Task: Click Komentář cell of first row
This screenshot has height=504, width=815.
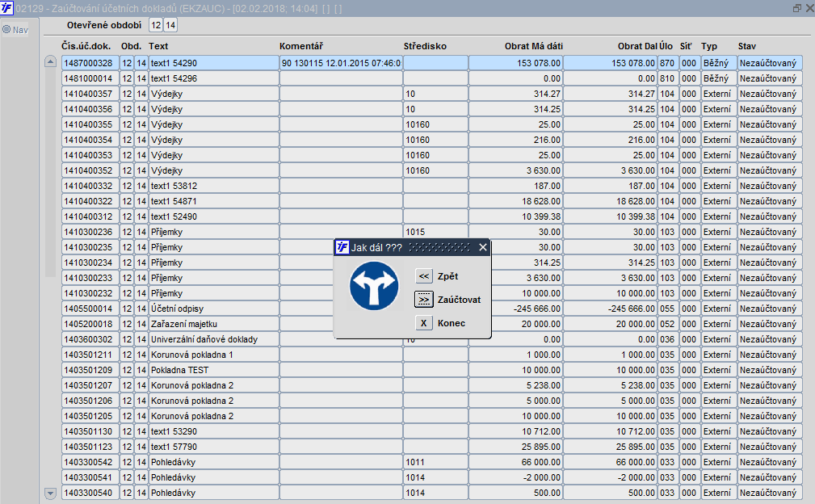Action: (x=341, y=63)
